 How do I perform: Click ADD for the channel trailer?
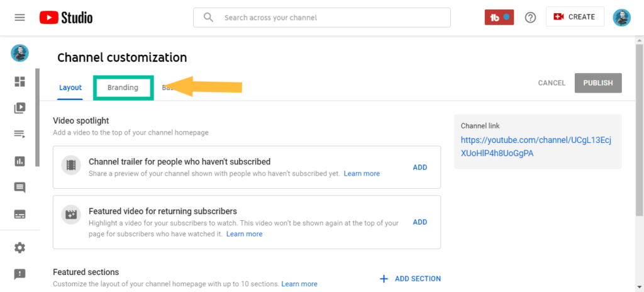[x=419, y=167]
